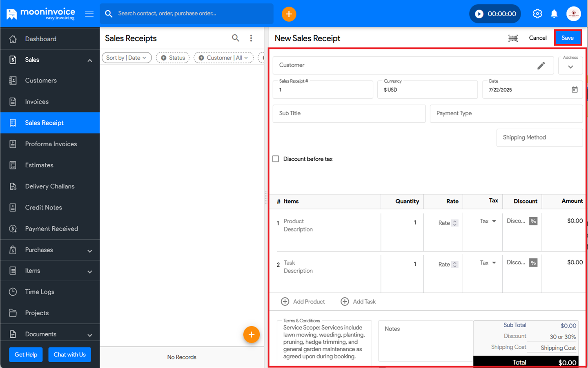Select Sales Receipt menu item
Viewport: 588px width, 368px height.
pos(50,123)
